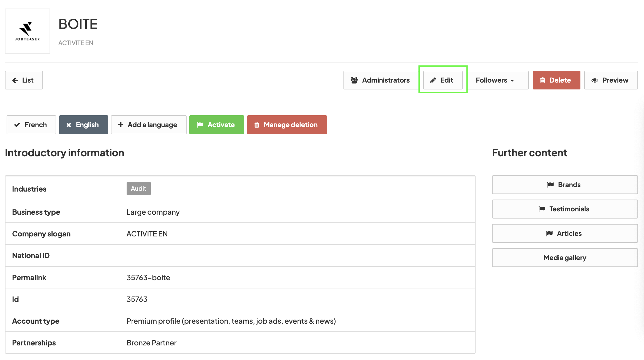Image resolution: width=644 pixels, height=360 pixels.
Task: Click the trash icon on Manage deletion
Action: click(x=257, y=125)
